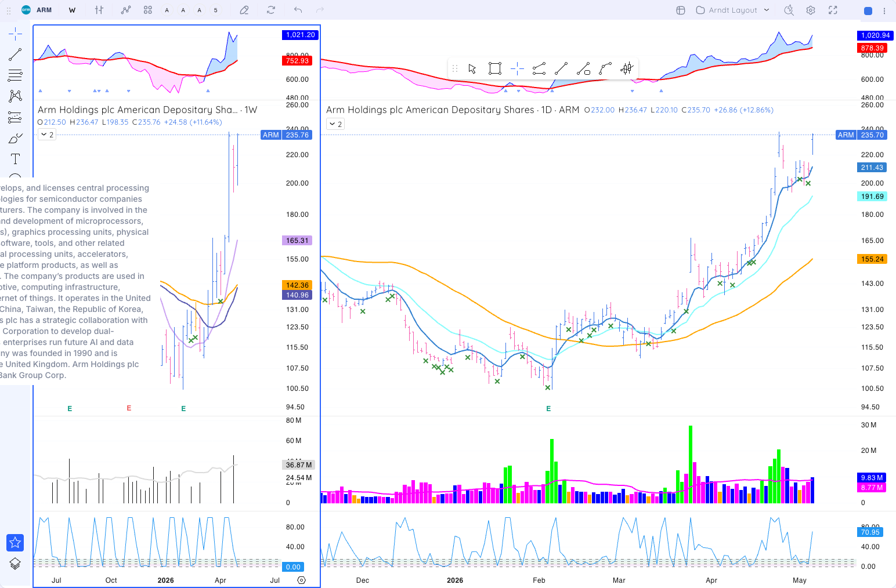The image size is (896, 588).
Task: Change the W weekly interval
Action: [72, 10]
